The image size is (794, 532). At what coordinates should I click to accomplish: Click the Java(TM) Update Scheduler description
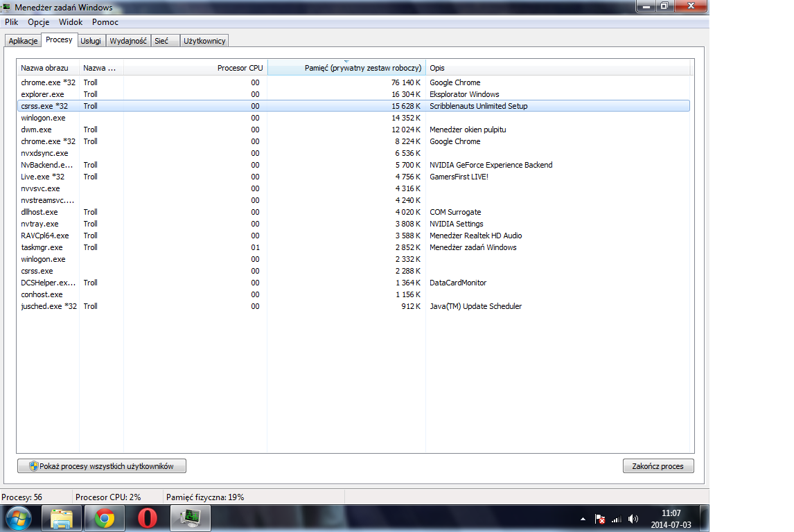tap(475, 306)
